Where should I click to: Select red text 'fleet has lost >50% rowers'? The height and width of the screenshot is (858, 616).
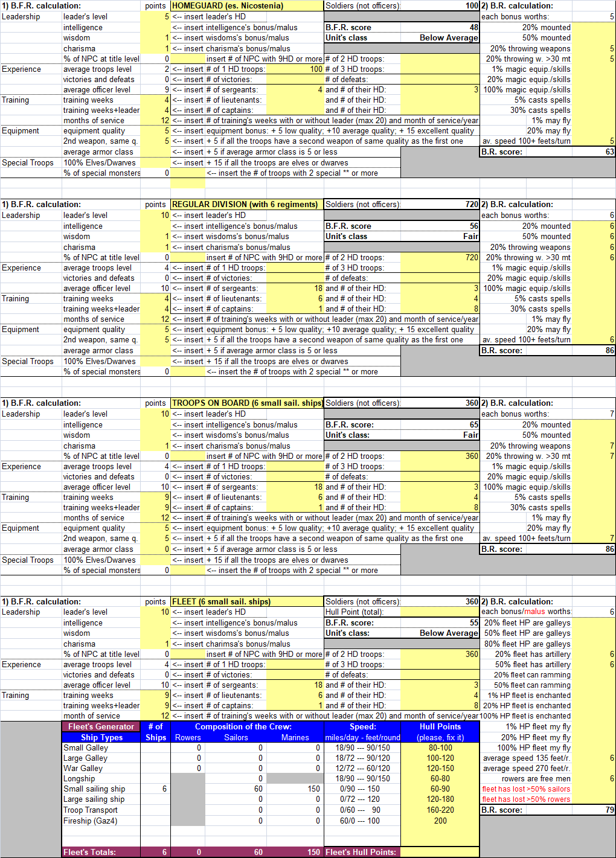526,799
